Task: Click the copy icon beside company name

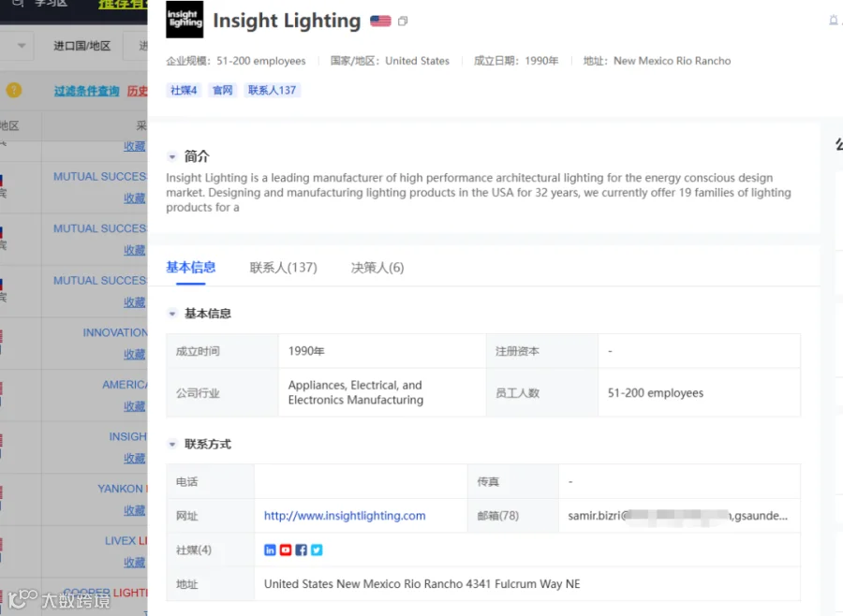Action: 403,22
